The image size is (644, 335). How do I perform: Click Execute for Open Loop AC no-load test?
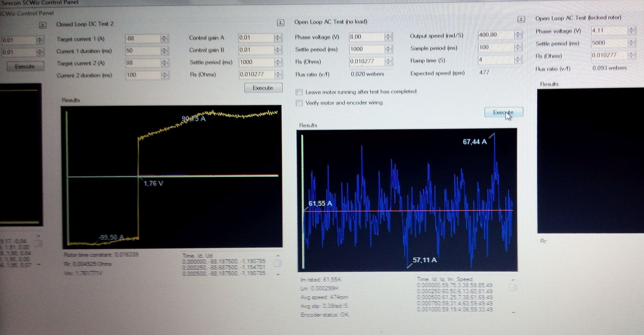503,113
